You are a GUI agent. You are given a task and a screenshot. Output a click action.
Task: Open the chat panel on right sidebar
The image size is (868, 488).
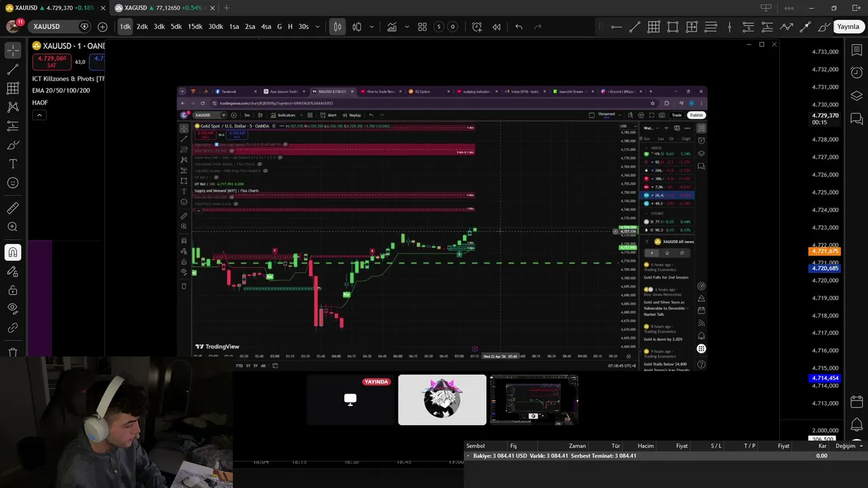tap(856, 119)
